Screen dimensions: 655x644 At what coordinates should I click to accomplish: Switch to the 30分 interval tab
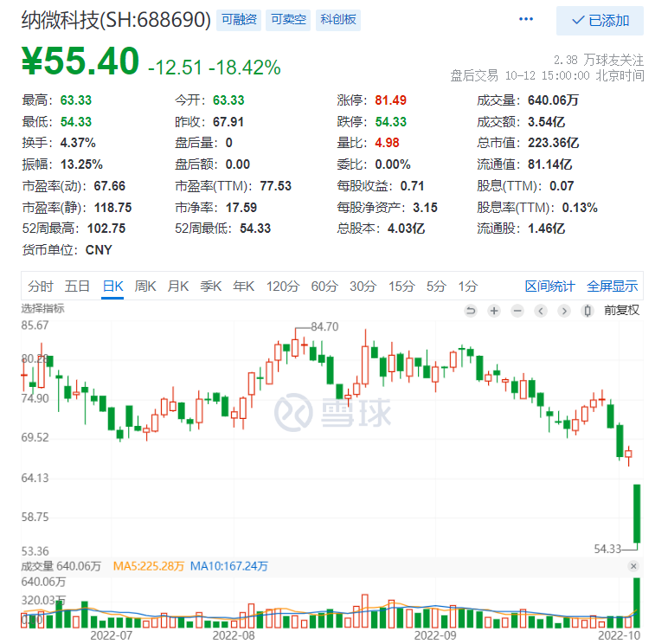(x=363, y=287)
